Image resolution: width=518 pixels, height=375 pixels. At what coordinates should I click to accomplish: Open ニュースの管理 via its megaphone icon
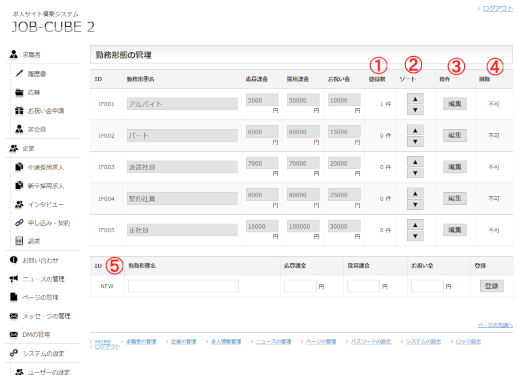coord(14,279)
